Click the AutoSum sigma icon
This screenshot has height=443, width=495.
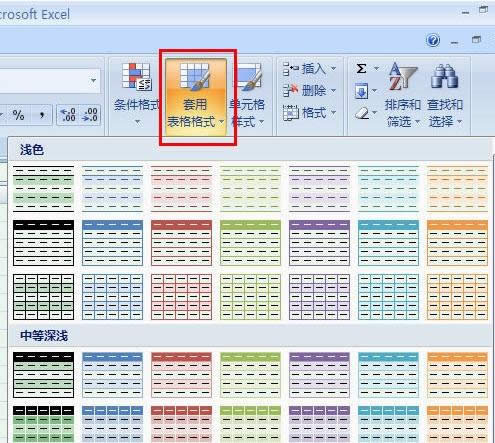(x=361, y=69)
